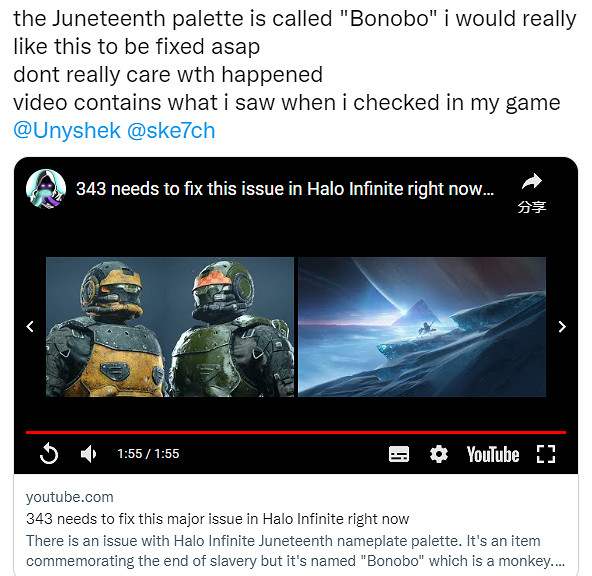
Task: Open the @Unyshek profile mention
Action: 67,131
